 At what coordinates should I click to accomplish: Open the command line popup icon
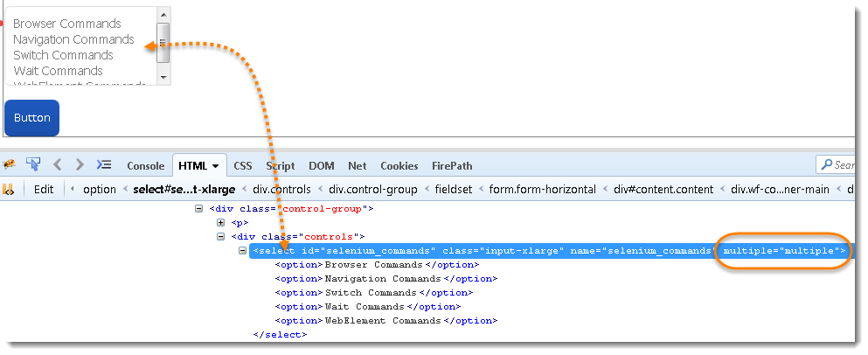coord(104,164)
